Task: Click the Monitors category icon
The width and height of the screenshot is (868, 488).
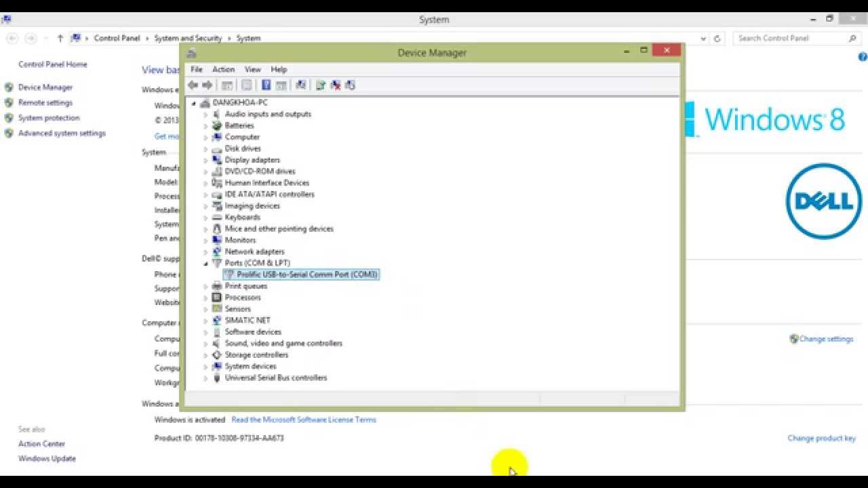Action: pyautogui.click(x=217, y=240)
